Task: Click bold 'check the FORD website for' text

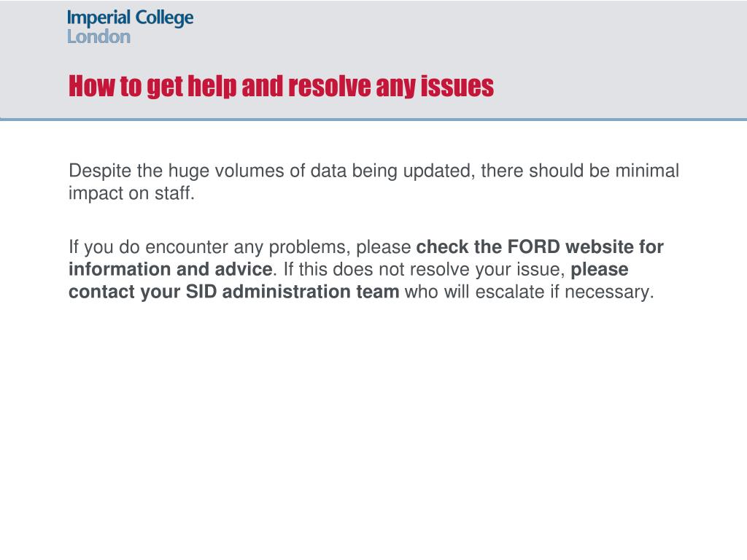Action: 540,246
